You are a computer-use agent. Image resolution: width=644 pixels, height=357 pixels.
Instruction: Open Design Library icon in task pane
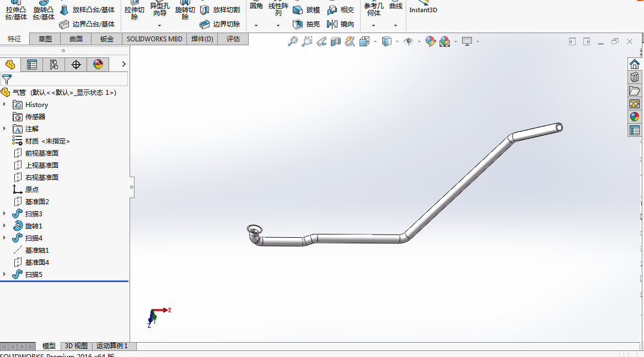(x=635, y=77)
